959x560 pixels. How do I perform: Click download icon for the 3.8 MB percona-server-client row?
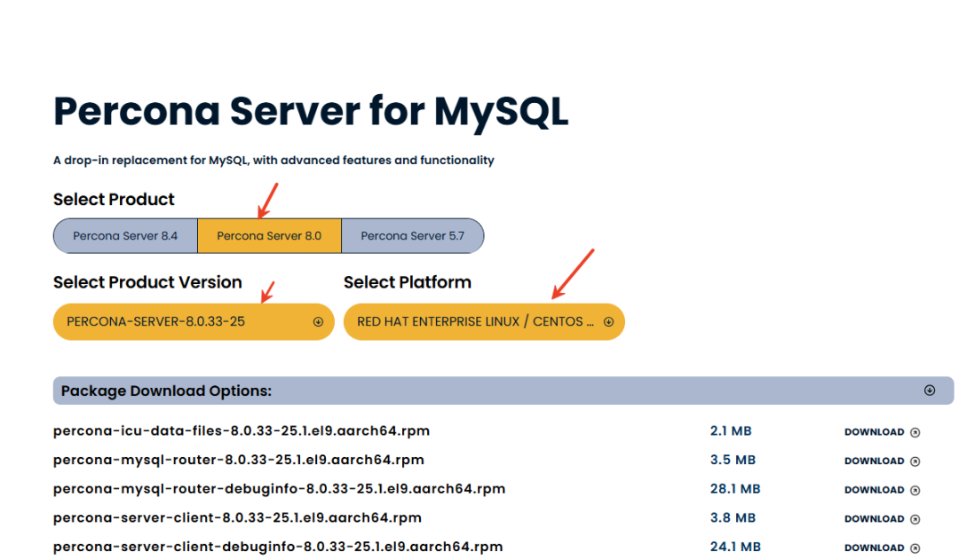[915, 520]
